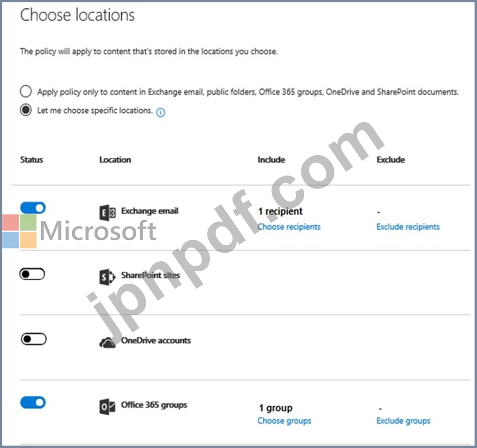The width and height of the screenshot is (477, 448).
Task: Click the '1 recipient' text
Action: 280,211
